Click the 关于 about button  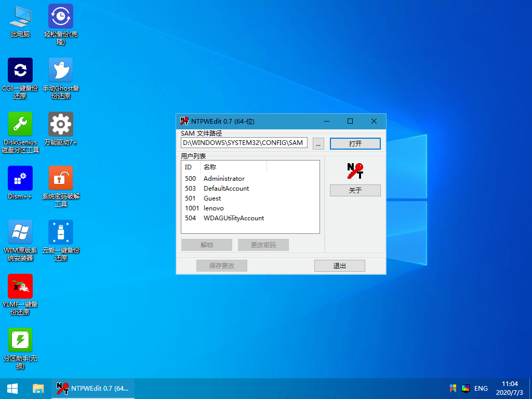point(355,191)
